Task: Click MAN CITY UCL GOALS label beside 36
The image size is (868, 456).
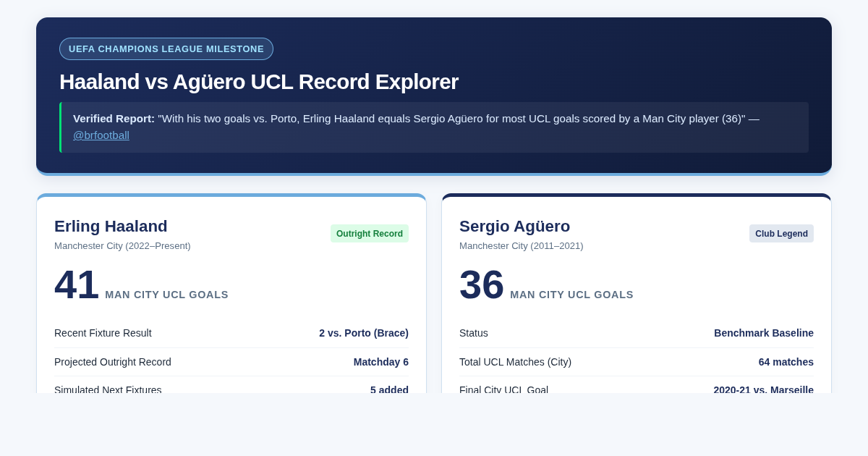Action: click(x=571, y=295)
